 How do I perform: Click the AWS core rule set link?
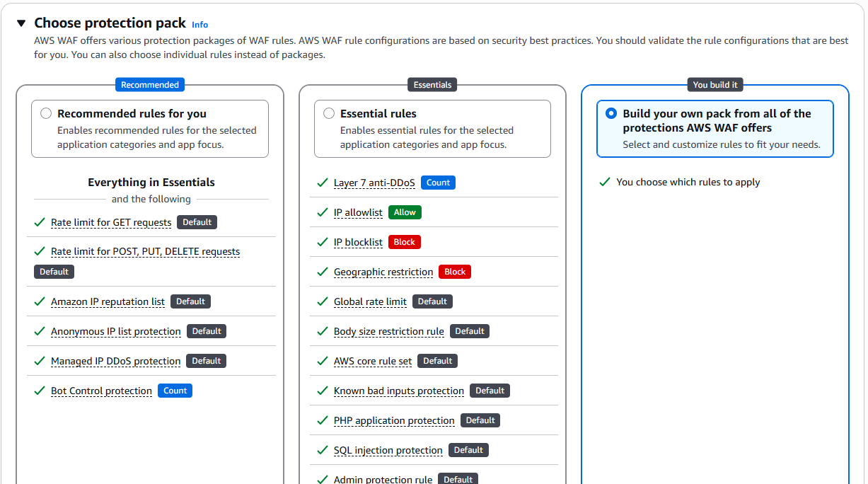[x=373, y=361]
